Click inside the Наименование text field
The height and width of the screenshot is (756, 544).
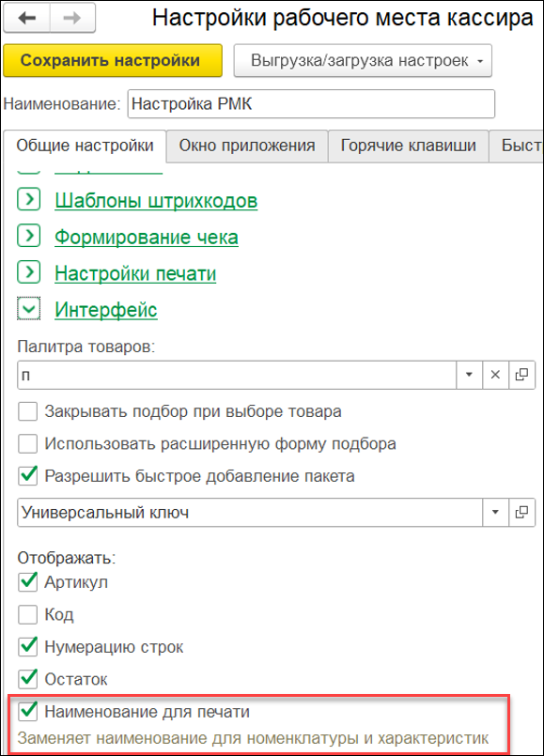(310, 104)
